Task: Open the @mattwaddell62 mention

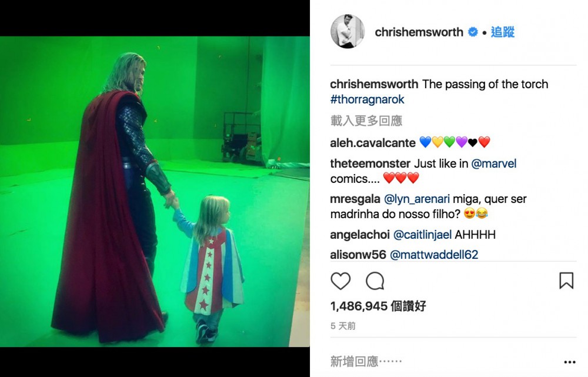Action: coord(435,255)
